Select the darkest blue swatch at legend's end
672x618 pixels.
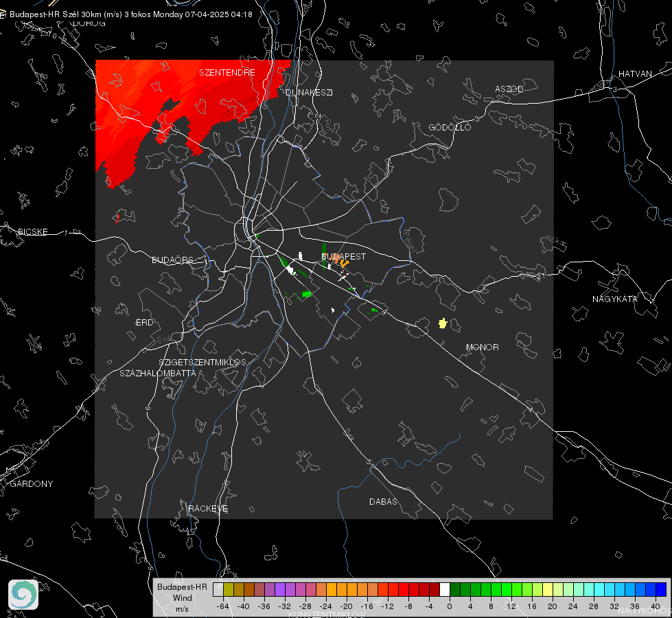coord(661,590)
